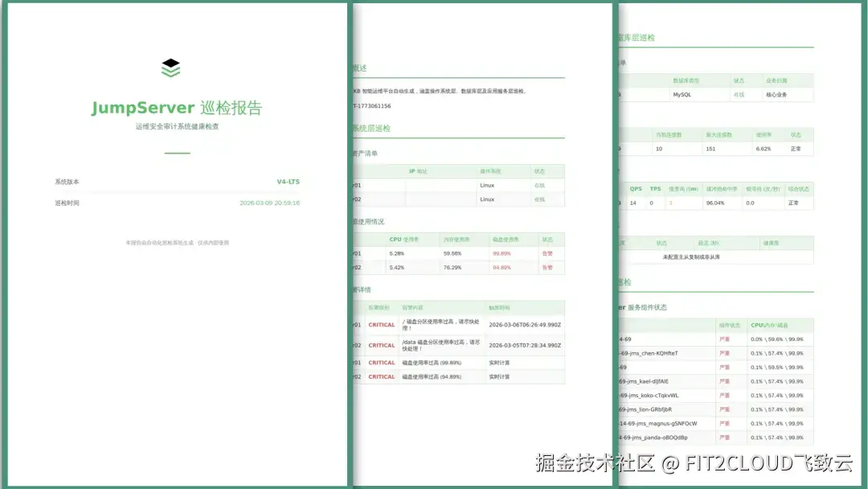Click the '内存使用率' column header
The width and height of the screenshot is (868, 489).
coord(457,239)
